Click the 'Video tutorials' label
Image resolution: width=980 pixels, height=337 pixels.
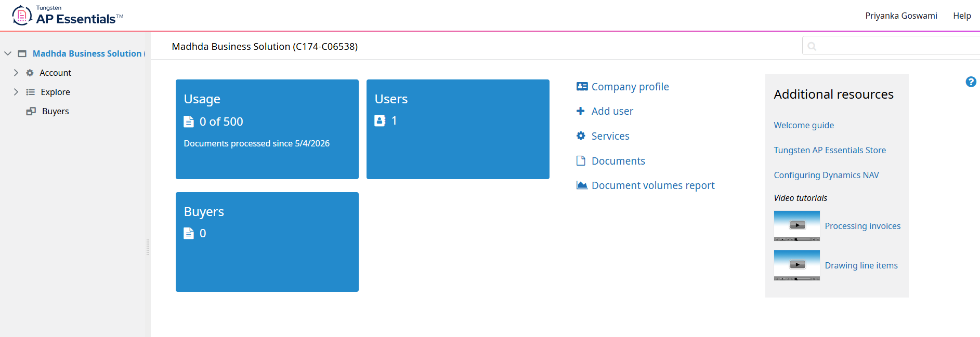pyautogui.click(x=801, y=198)
